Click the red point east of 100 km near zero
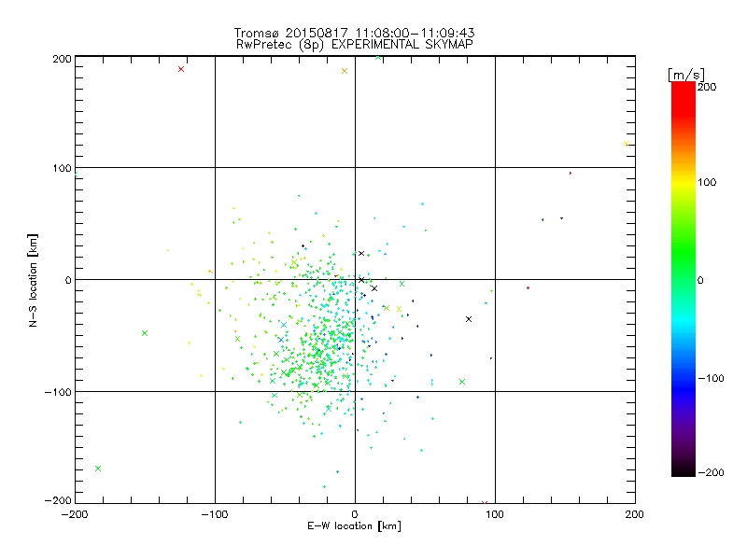This screenshot has width=747, height=560. [x=528, y=288]
